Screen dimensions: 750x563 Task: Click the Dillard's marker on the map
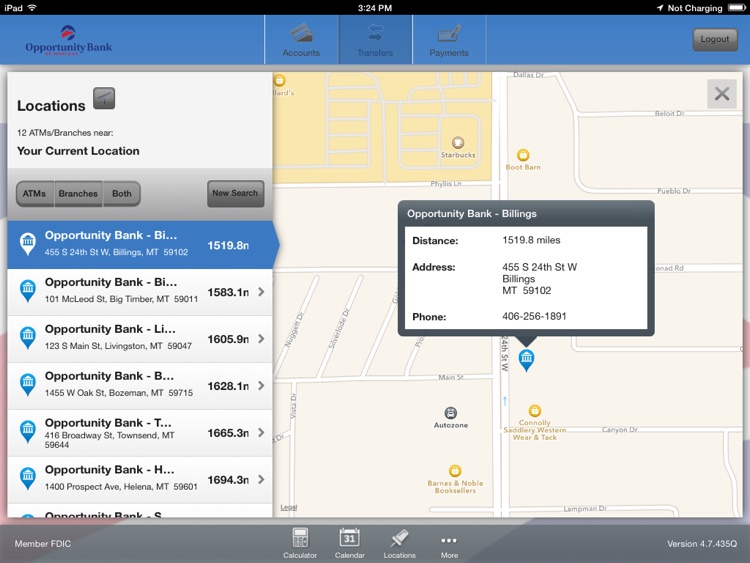(279, 80)
